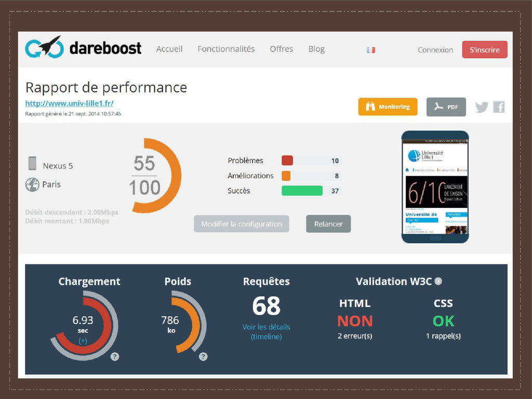This screenshot has width=532, height=399.
Task: Click the Nexus 5 phone device icon
Action: click(32, 163)
